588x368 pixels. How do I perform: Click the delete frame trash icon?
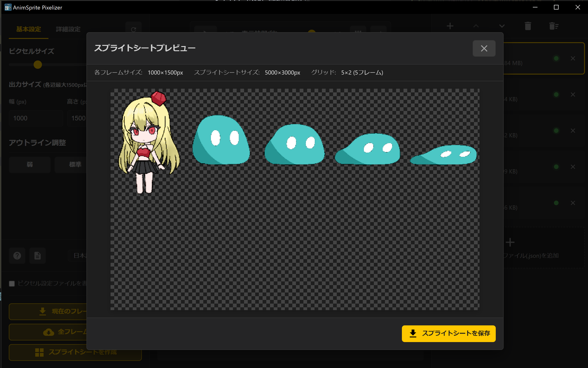pyautogui.click(x=528, y=26)
